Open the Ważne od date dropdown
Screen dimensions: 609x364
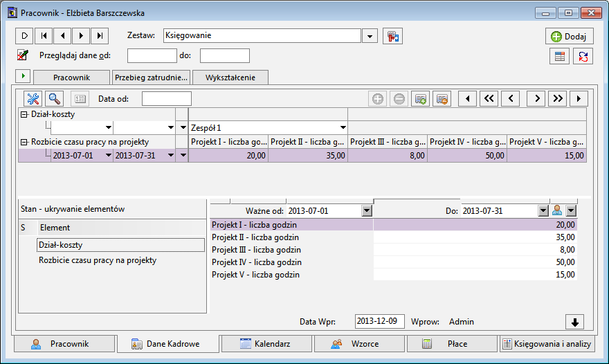pos(365,210)
